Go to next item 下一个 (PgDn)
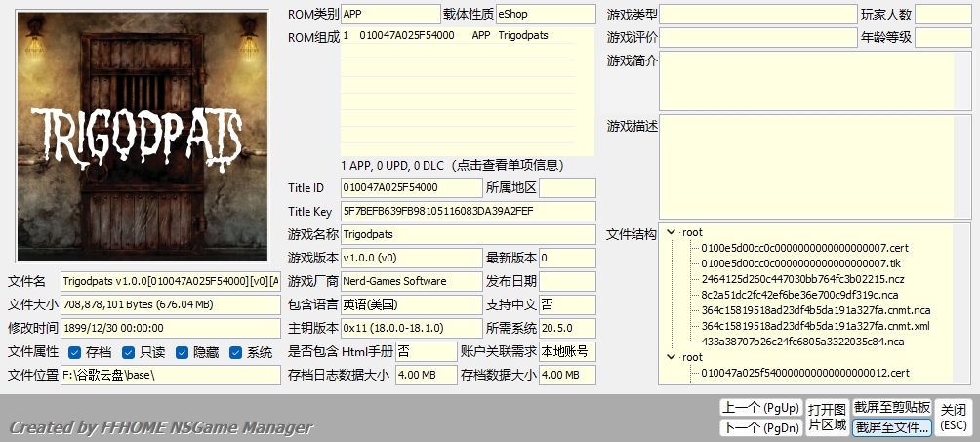 [x=760, y=427]
